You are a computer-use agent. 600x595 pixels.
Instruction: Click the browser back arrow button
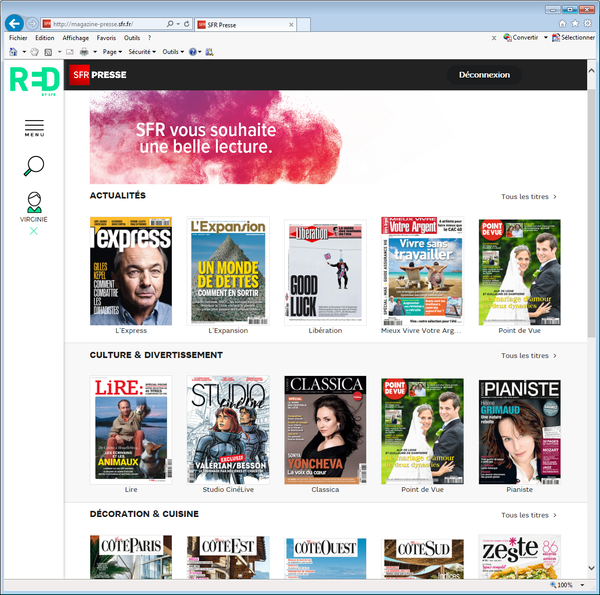(x=15, y=24)
